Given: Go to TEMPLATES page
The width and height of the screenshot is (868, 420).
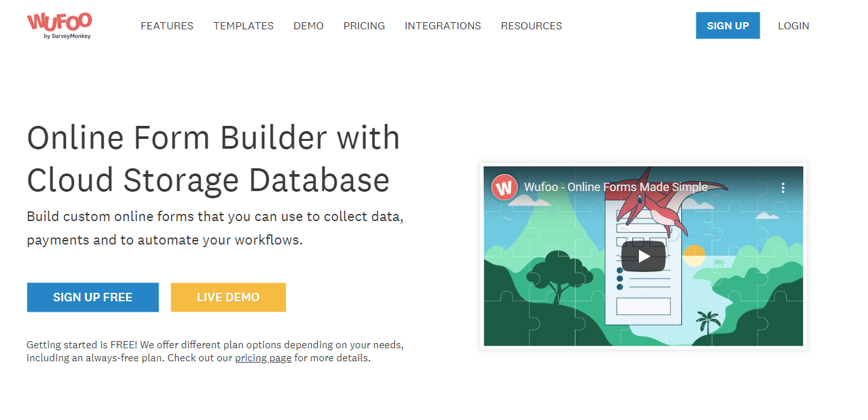Looking at the screenshot, I should click(243, 26).
